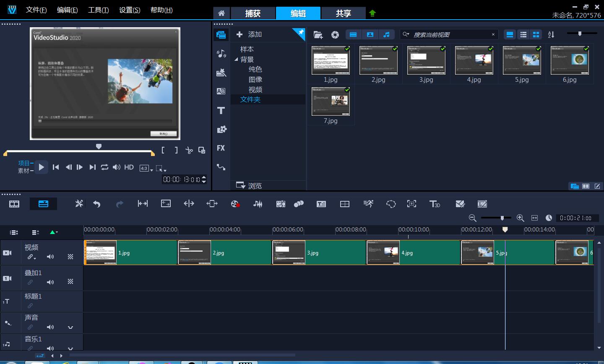This screenshot has height=364, width=604.
Task: Switch timeline to Storyboard view
Action: click(x=14, y=204)
